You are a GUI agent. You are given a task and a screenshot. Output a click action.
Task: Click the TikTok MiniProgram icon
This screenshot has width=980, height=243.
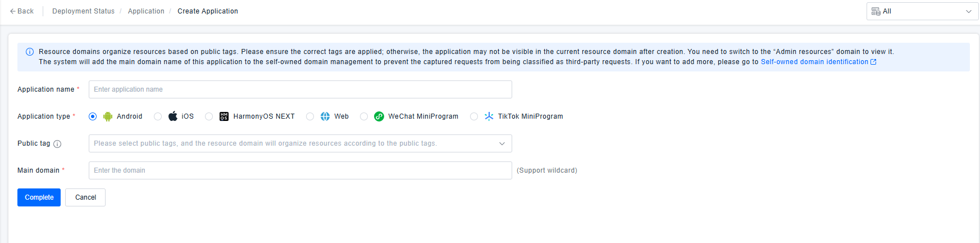pos(489,116)
